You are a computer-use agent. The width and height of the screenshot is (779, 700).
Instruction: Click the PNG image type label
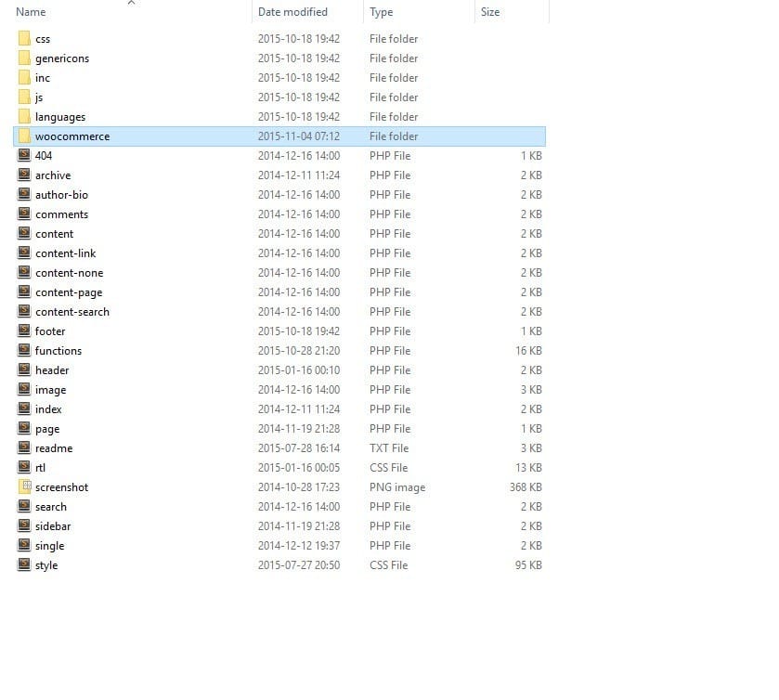(397, 487)
